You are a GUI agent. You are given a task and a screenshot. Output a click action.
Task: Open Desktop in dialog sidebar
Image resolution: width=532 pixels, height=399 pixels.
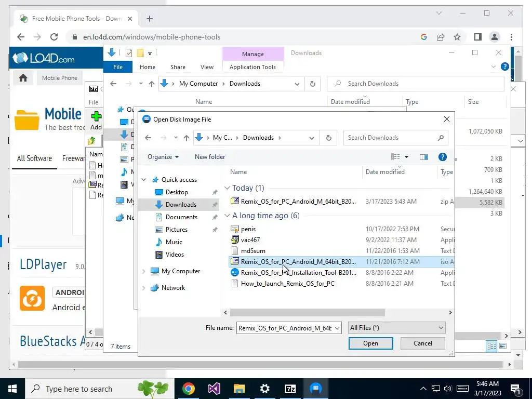[177, 192]
